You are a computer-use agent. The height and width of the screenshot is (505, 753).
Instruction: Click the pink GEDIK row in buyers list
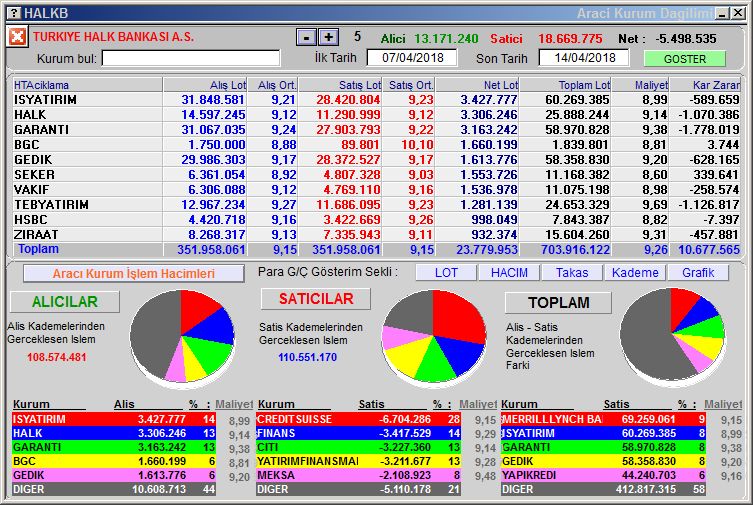click(114, 475)
